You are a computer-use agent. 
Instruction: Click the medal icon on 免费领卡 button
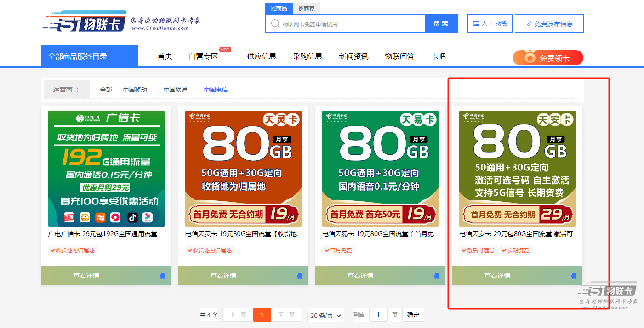530,58
